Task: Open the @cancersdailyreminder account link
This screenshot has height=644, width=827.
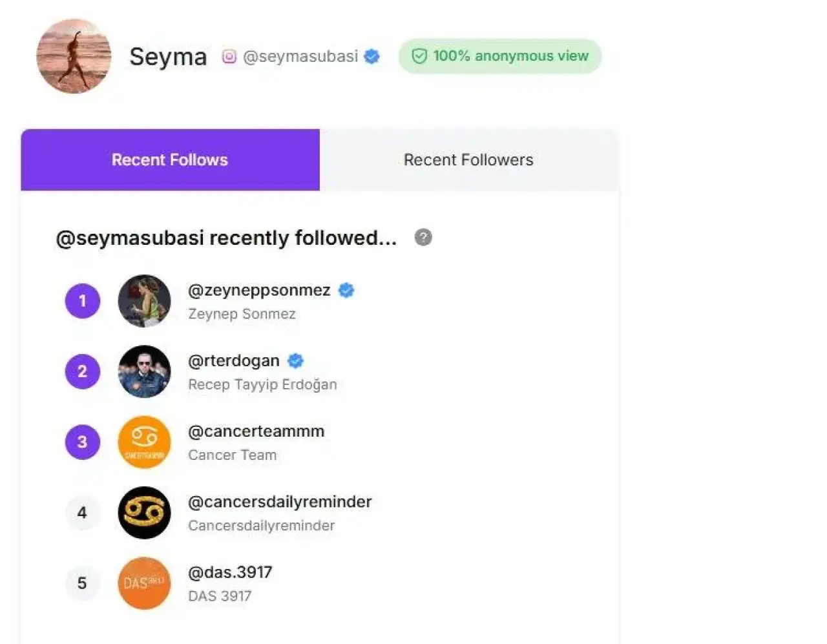Action: 280,502
